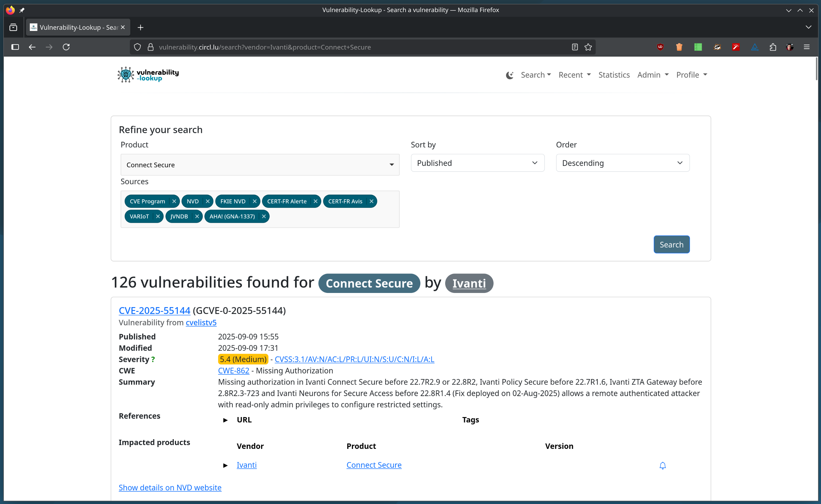Screen dimensions: 821x504
Task: Bookmark this page with the star icon
Action: [587, 47]
